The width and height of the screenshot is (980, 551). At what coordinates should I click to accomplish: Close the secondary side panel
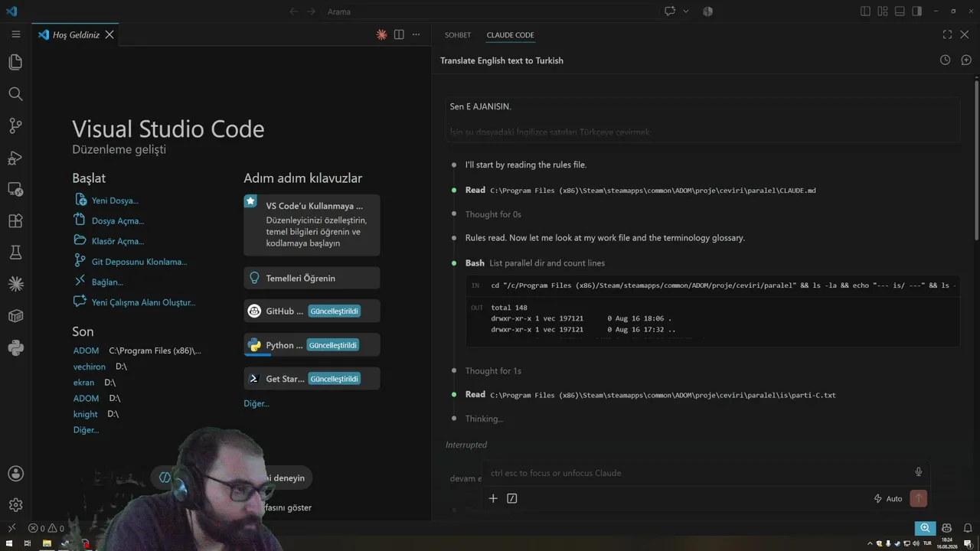965,34
